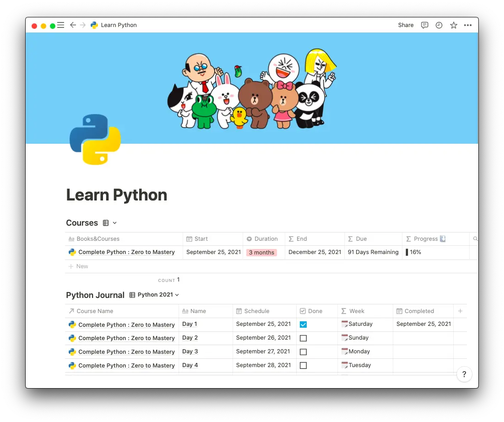Click the help question mark button
The image size is (504, 422).
[464, 374]
